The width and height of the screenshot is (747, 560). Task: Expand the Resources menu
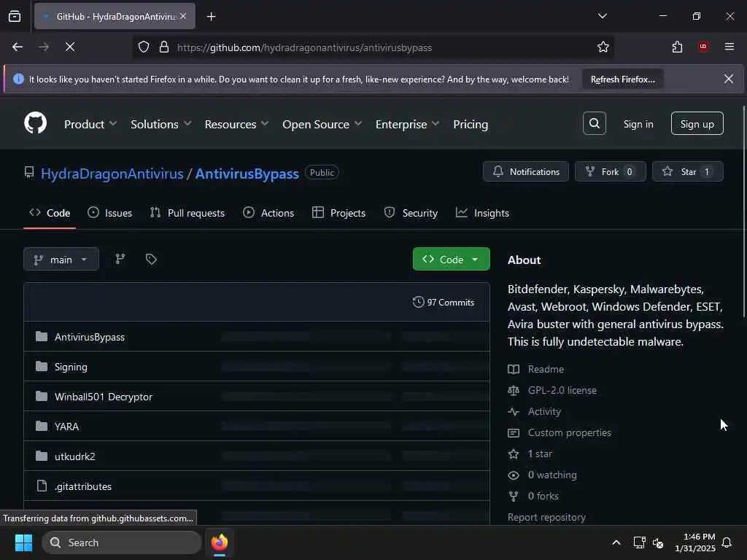236,124
